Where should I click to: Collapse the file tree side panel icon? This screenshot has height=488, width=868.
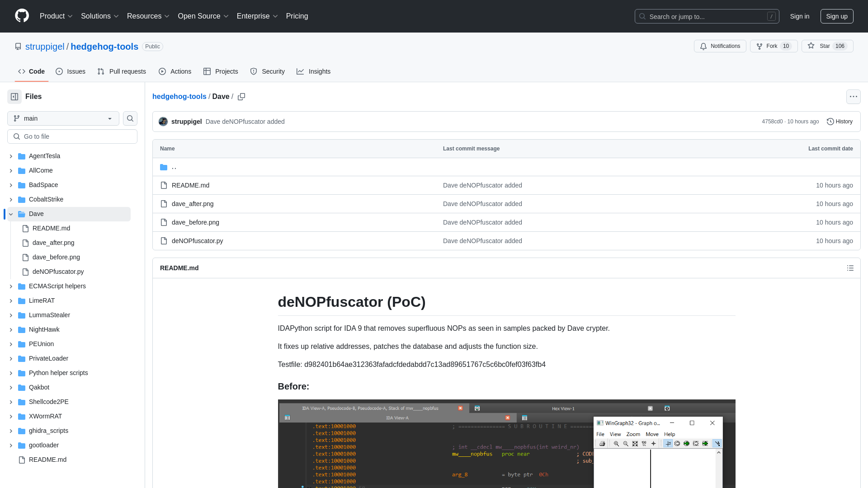click(x=14, y=97)
